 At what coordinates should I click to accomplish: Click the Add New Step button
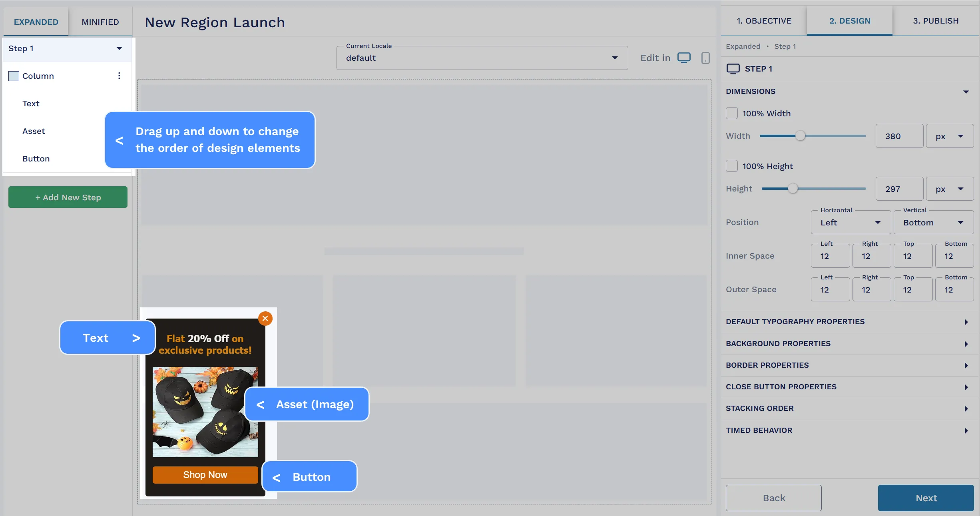(x=68, y=197)
